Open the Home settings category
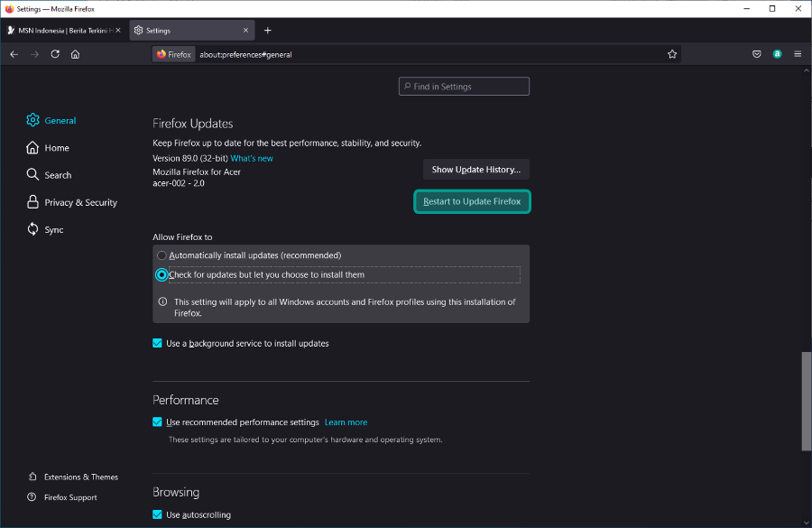 click(48, 148)
